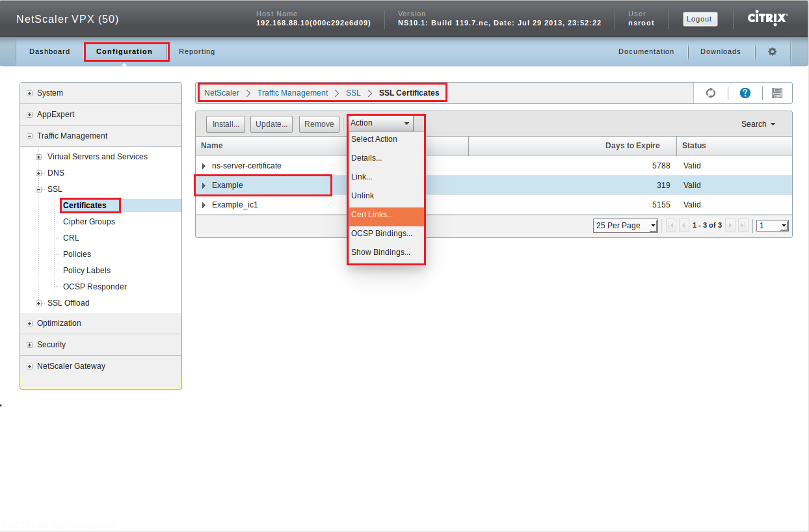Click the Traffic Management breadcrumb link

coord(293,93)
